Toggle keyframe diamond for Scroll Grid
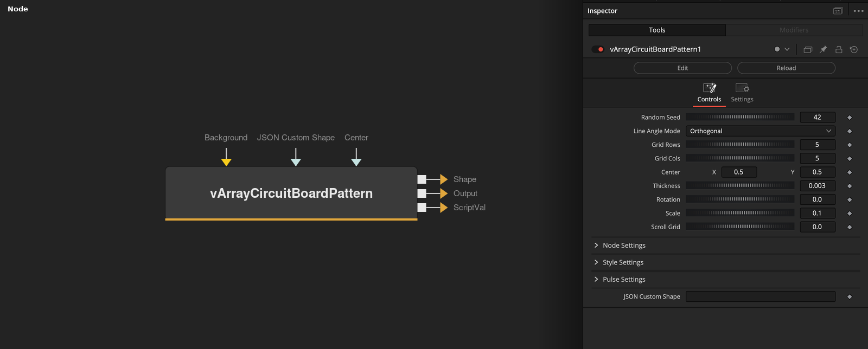The width and height of the screenshot is (868, 349). [x=850, y=227]
